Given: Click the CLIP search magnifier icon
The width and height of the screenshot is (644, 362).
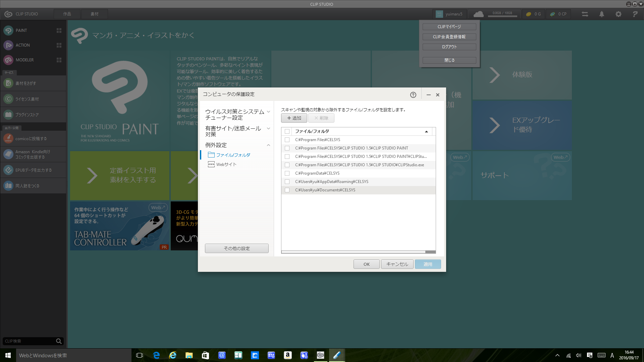Looking at the screenshot, I should pos(59,341).
